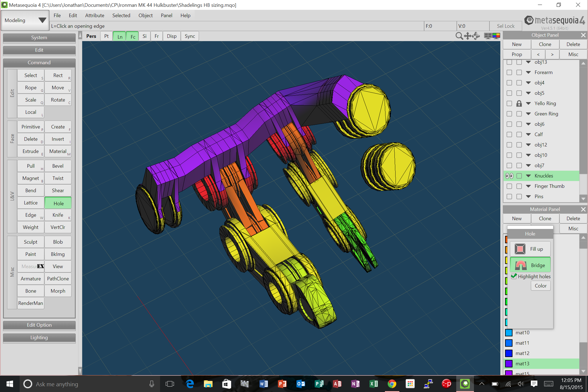
Task: Click the Color button in Hole panel
Action: pyautogui.click(x=541, y=286)
